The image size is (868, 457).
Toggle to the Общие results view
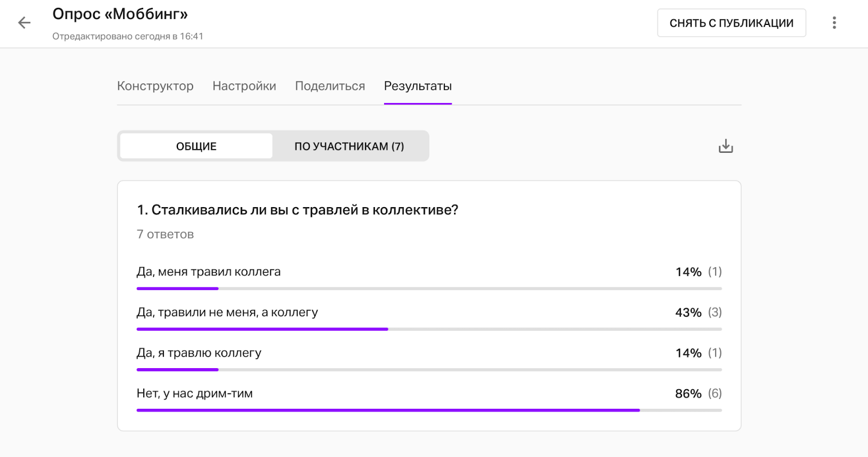click(x=196, y=146)
